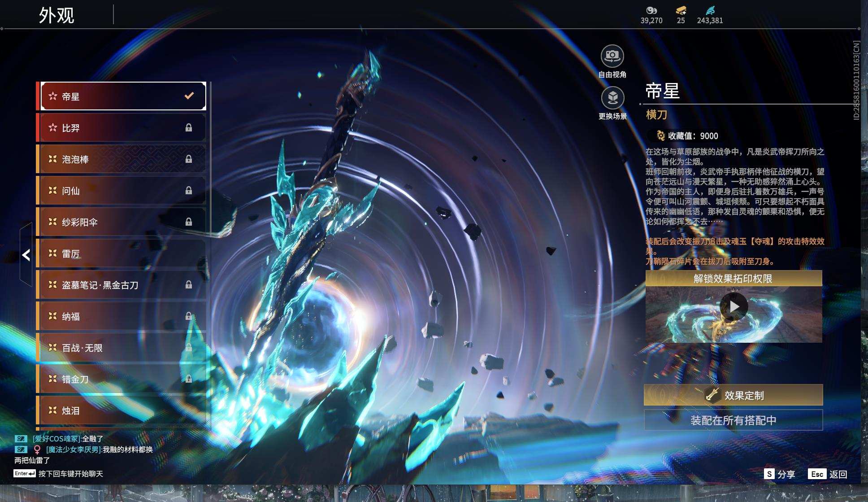
Task: Click the Esc key return icon
Action: tap(817, 474)
